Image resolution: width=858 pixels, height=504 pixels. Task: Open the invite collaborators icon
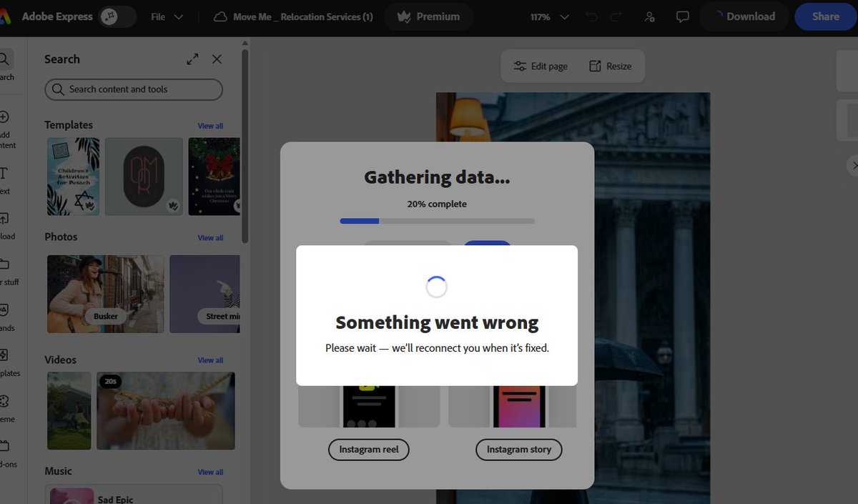(649, 16)
